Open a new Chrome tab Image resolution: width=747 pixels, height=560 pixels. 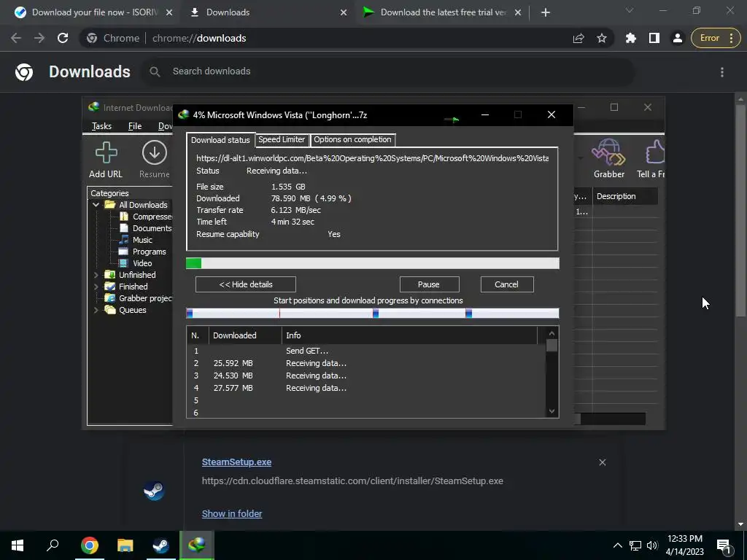click(546, 12)
